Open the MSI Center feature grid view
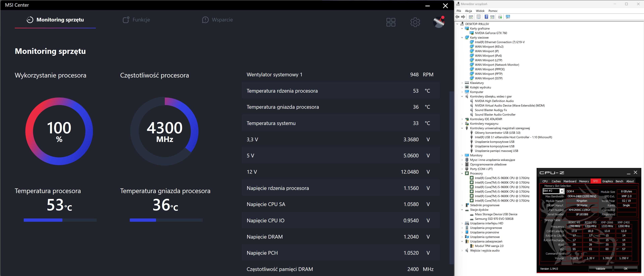 pyautogui.click(x=391, y=22)
